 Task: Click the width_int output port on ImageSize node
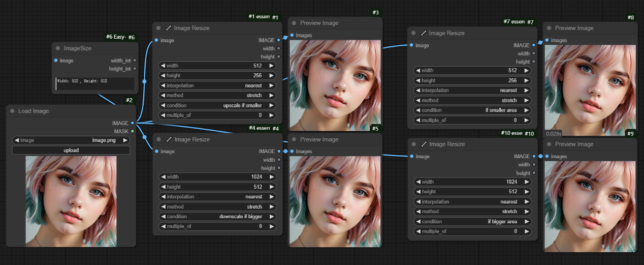click(135, 61)
